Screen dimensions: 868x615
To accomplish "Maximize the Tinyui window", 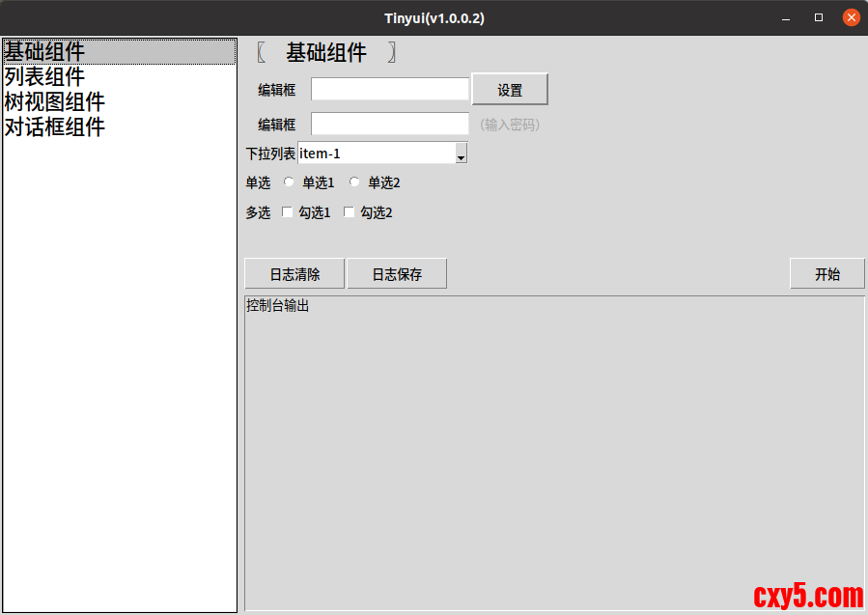I will point(819,17).
